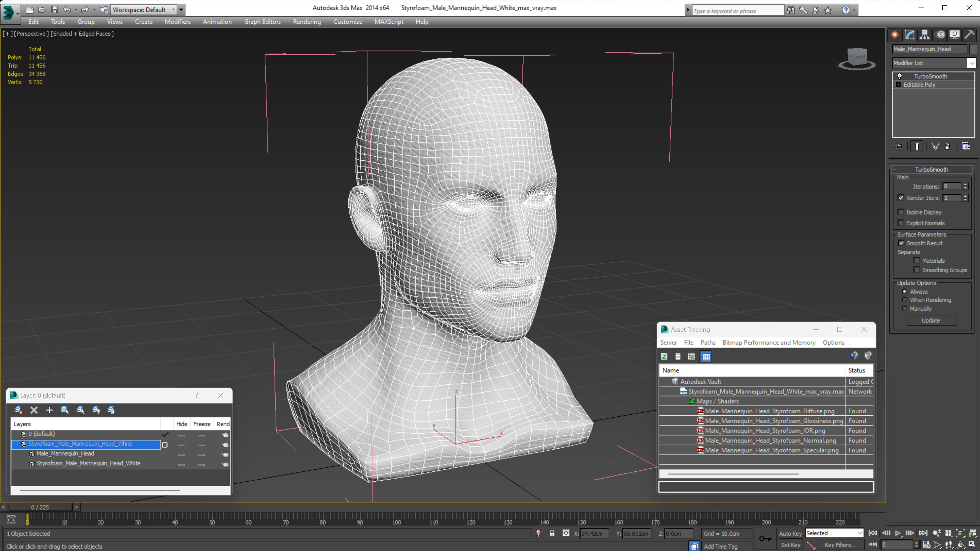Click the Refresh icon in Asset Tracking
This screenshot has width=980, height=551.
[x=664, y=356]
